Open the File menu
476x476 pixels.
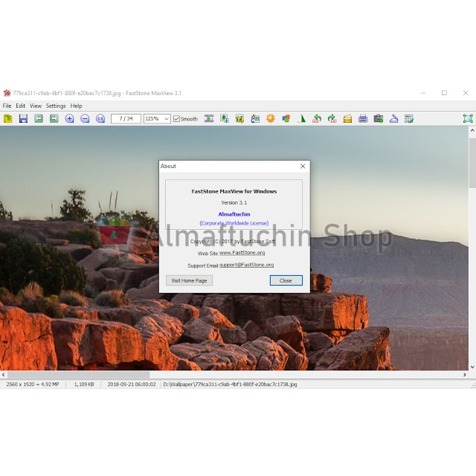point(7,106)
